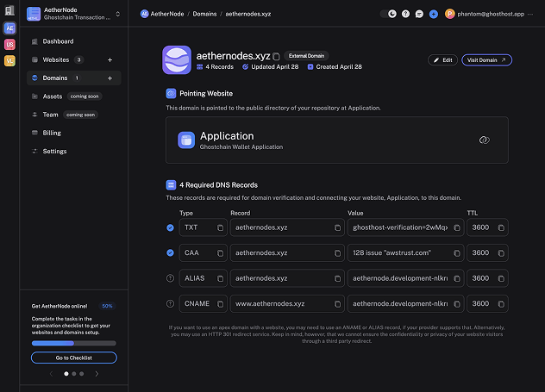
Task: Go to next onboarding card
Action: [x=97, y=374]
